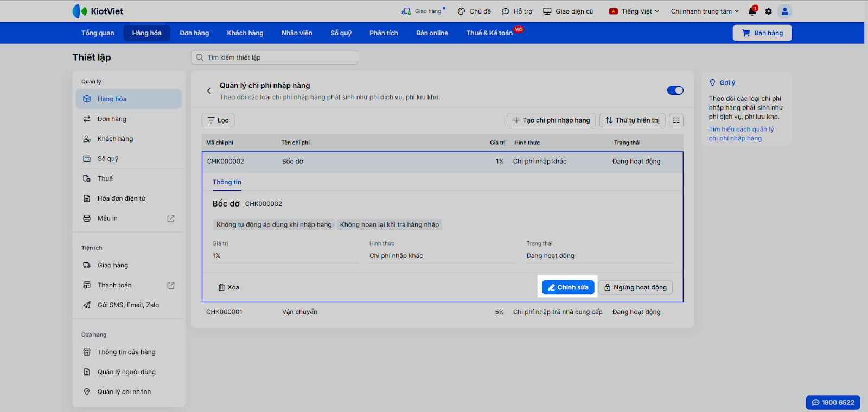Viewport: 868px width, 412px height.
Task: Open external link icon for Thanh toán
Action: (x=171, y=285)
